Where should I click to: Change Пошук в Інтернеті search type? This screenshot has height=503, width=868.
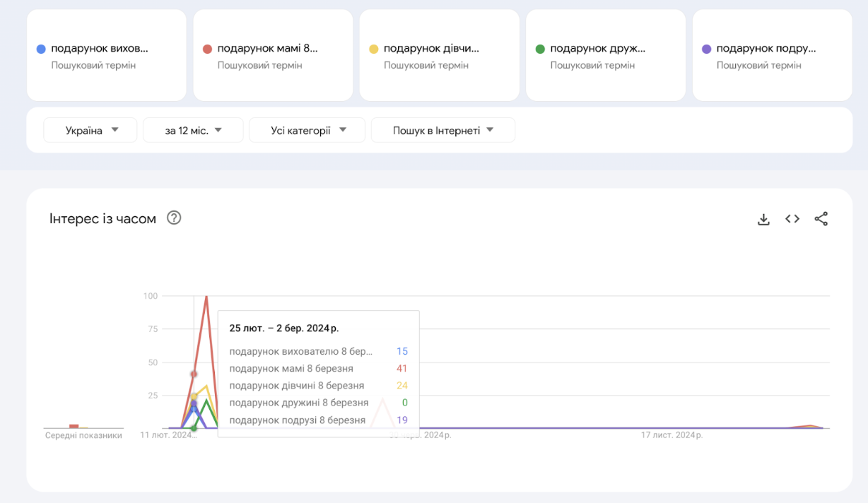(443, 130)
